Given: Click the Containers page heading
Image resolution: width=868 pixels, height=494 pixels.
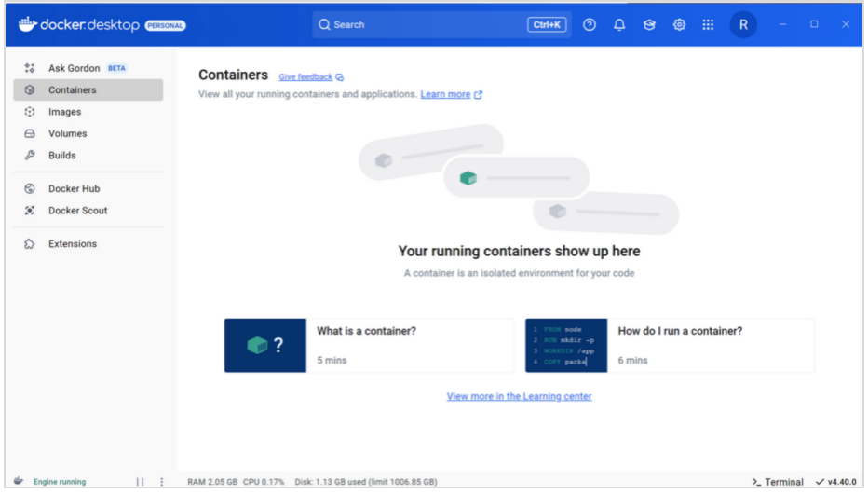Looking at the screenshot, I should tap(233, 75).
